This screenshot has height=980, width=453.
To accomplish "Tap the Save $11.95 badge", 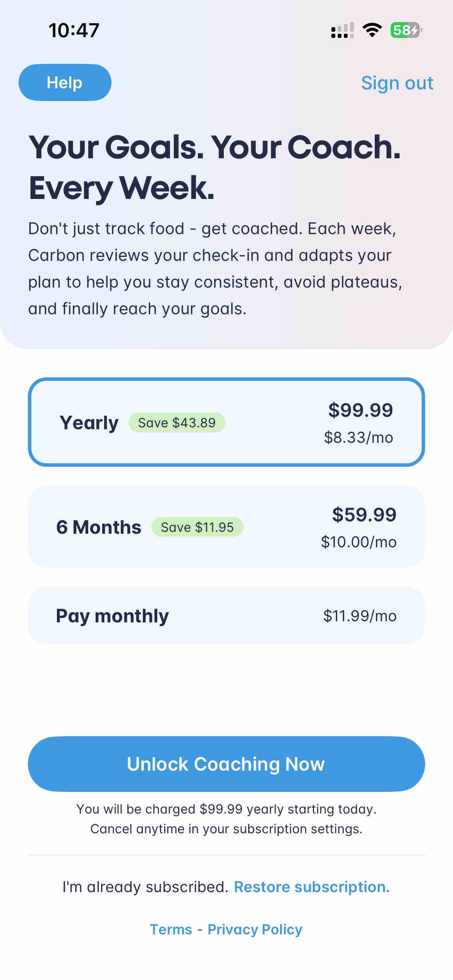I will tap(197, 527).
